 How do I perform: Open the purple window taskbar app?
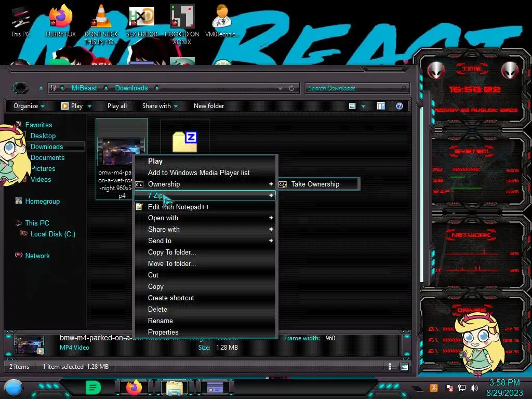click(215, 388)
